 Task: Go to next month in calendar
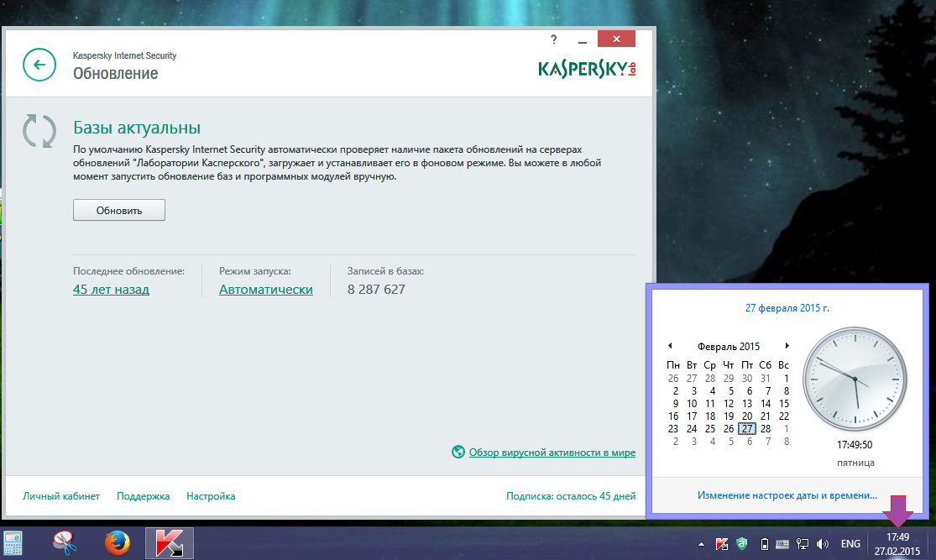point(787,346)
